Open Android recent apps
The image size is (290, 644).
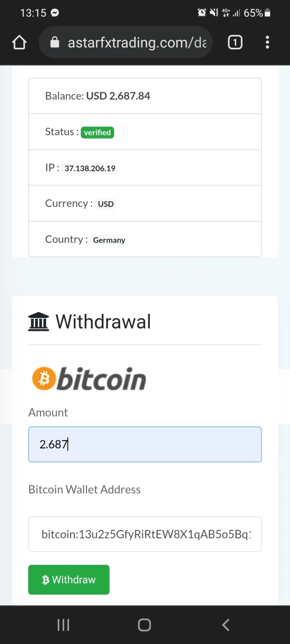63,625
